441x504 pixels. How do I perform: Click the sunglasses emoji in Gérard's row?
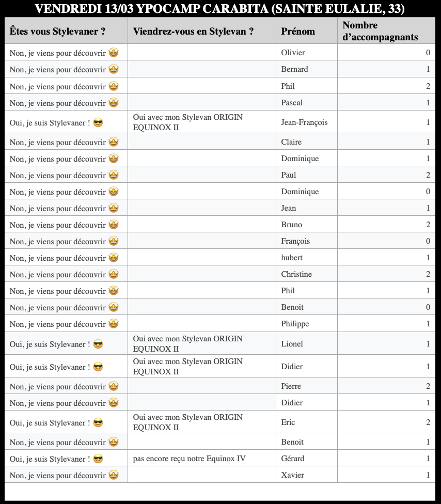tap(98, 459)
